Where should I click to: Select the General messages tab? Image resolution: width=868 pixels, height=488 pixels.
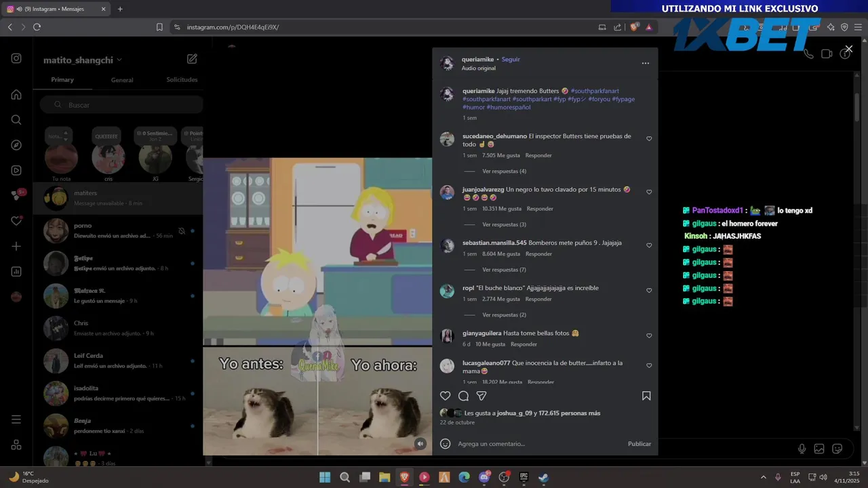[x=122, y=80]
